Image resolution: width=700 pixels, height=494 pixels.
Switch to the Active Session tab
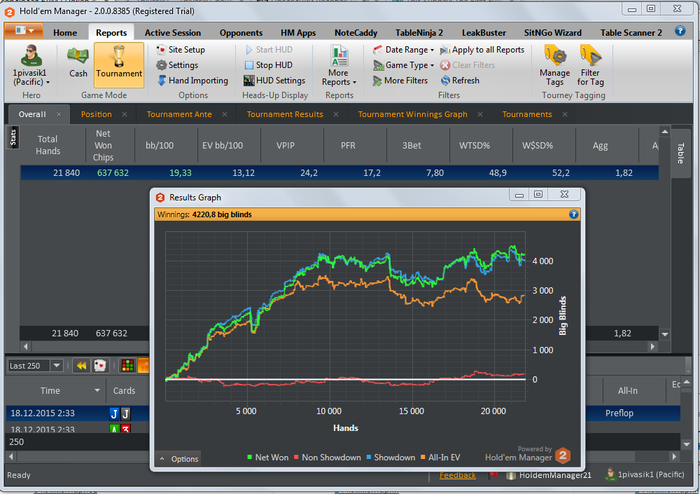point(173,33)
